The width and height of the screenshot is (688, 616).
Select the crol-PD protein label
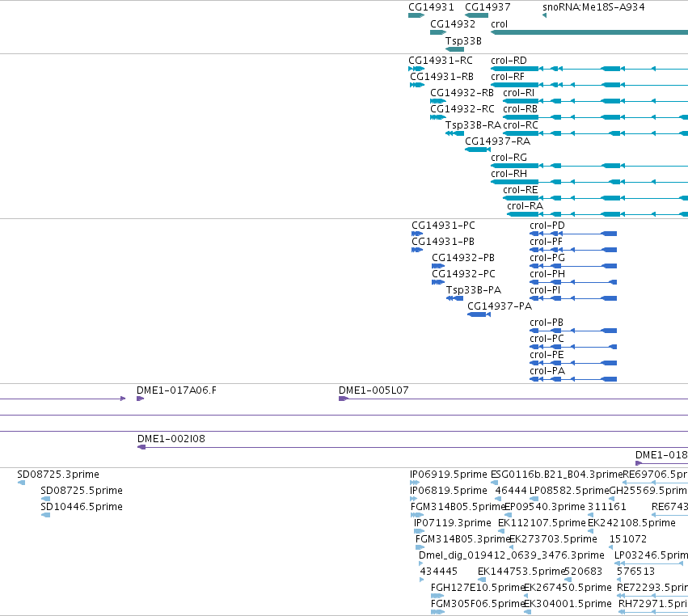click(547, 225)
